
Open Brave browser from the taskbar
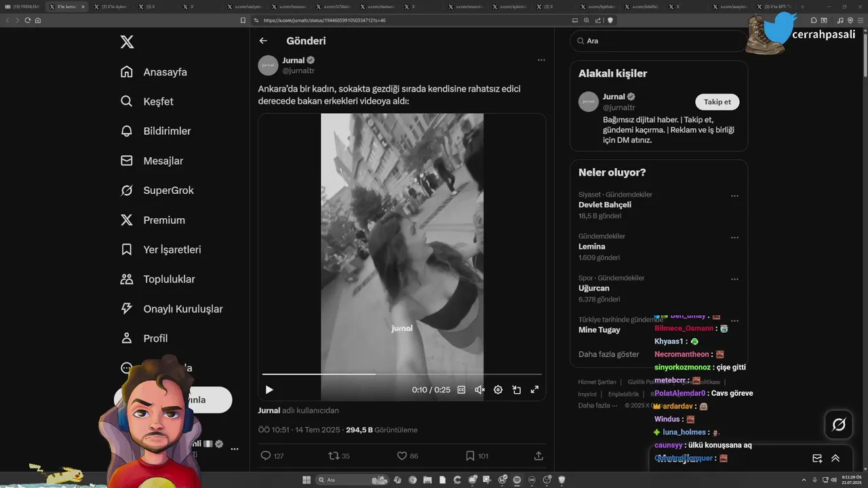click(561, 480)
